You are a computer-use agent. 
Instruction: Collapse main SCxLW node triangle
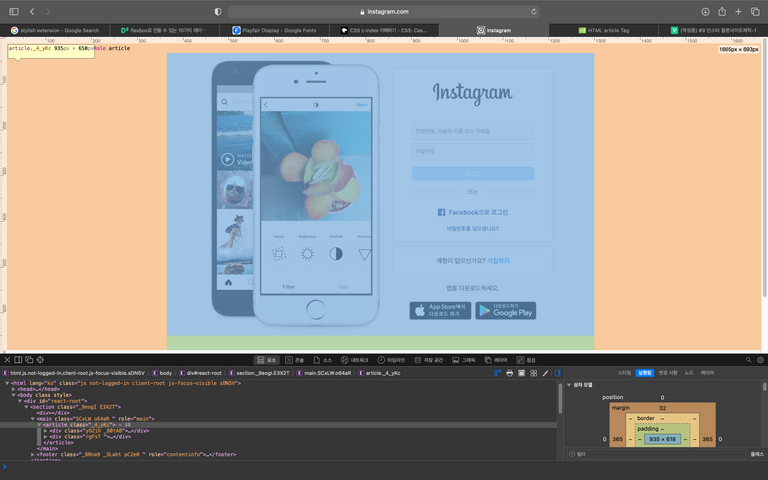click(32, 419)
